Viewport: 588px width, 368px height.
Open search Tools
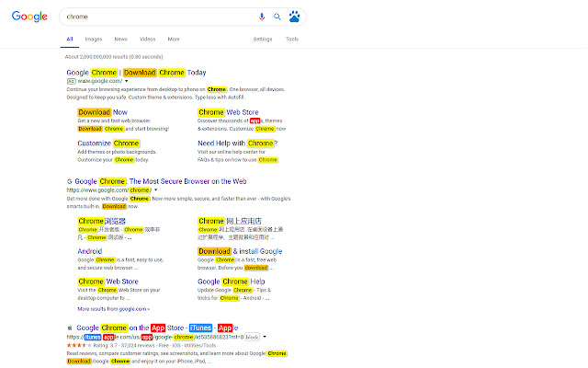point(292,39)
